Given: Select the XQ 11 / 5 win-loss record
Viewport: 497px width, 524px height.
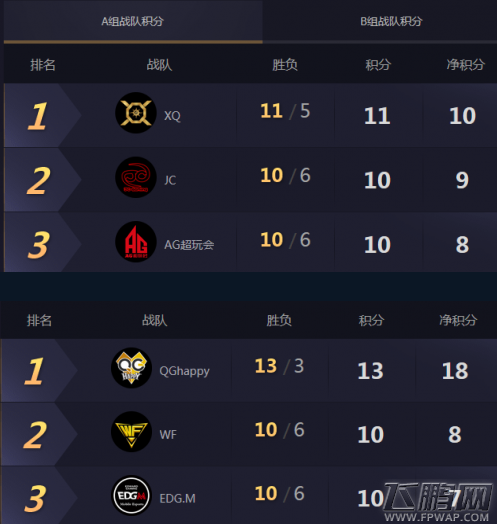Looking at the screenshot, I should [285, 111].
